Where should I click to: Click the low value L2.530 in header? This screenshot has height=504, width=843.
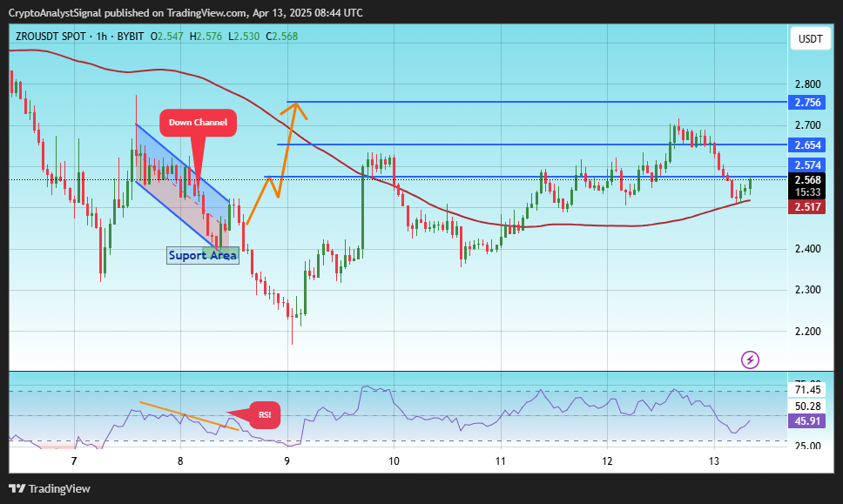(244, 37)
